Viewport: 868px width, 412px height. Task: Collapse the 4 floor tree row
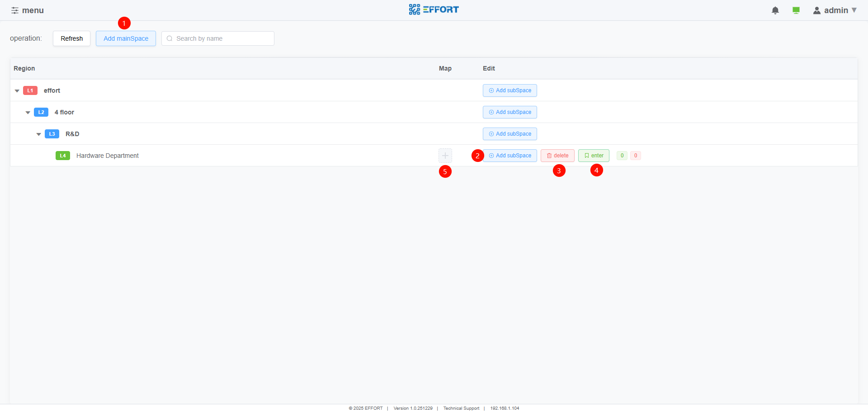point(28,113)
